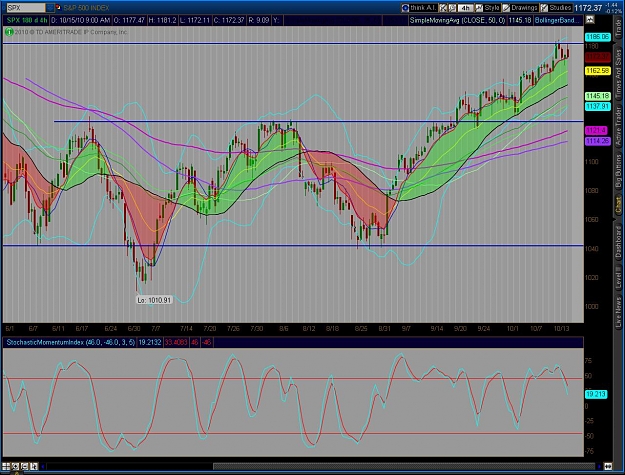Screen dimensions: 625x475
Task: Click the H: 1181.2 high value
Action: (x=162, y=20)
